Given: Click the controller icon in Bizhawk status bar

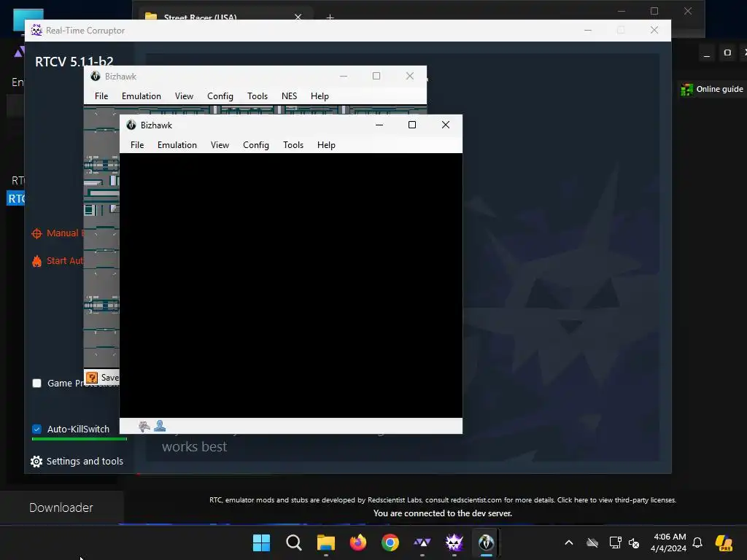Looking at the screenshot, I should [144, 426].
